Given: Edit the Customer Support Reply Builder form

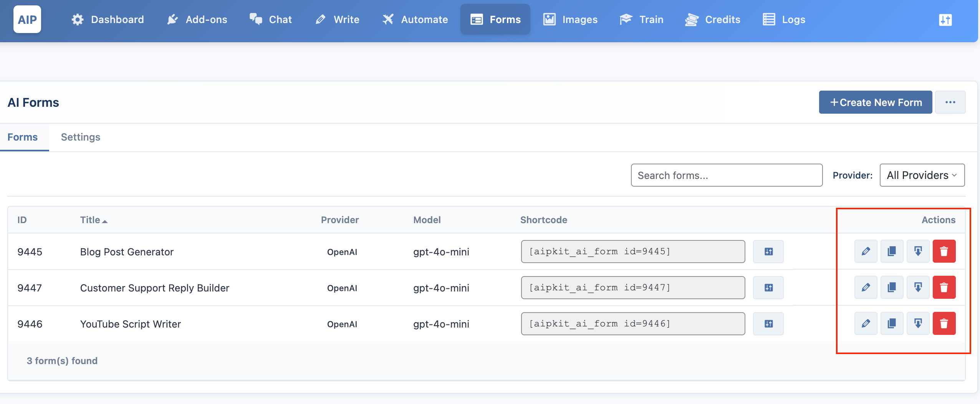Looking at the screenshot, I should [866, 288].
